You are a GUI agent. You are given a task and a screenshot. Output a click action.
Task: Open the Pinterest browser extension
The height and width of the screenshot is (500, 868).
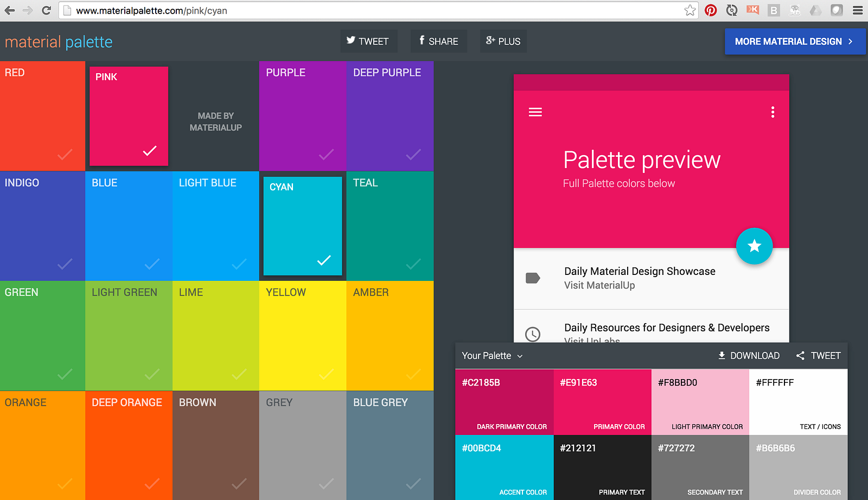pos(711,10)
